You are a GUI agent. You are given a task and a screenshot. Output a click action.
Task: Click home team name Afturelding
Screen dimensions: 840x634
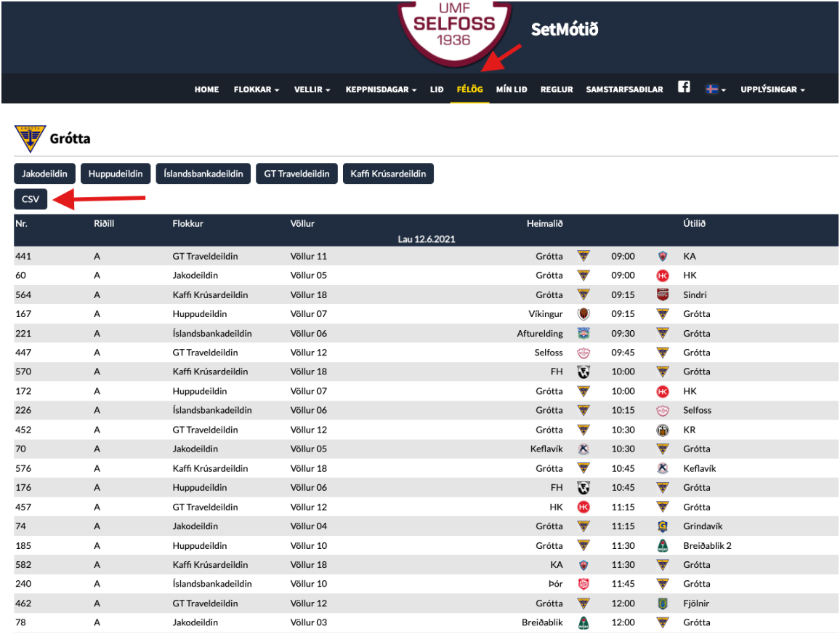540,333
